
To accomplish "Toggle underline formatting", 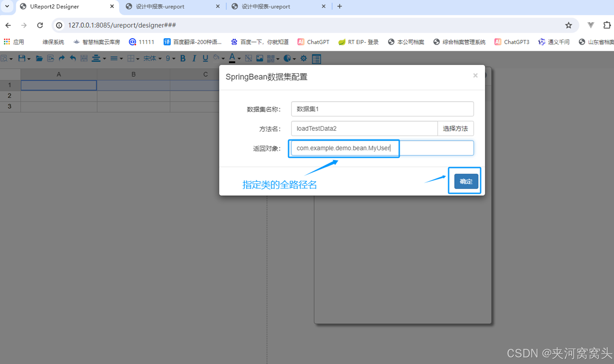I will [x=205, y=59].
